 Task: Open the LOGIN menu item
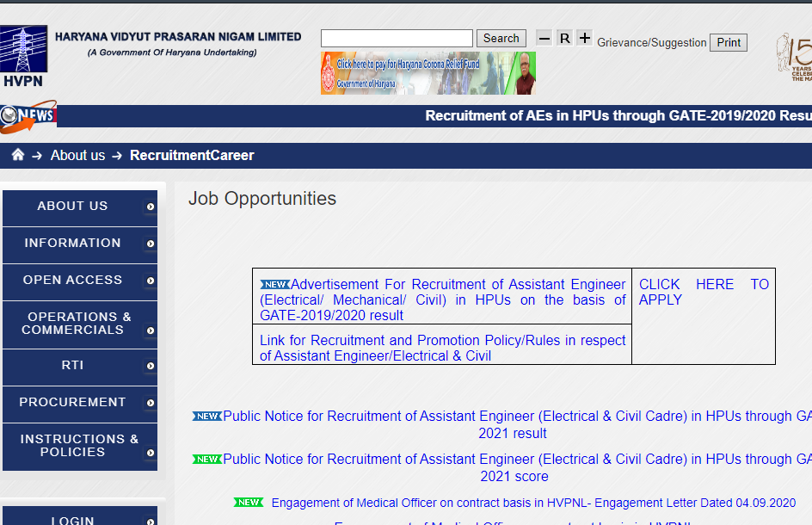[x=80, y=516]
